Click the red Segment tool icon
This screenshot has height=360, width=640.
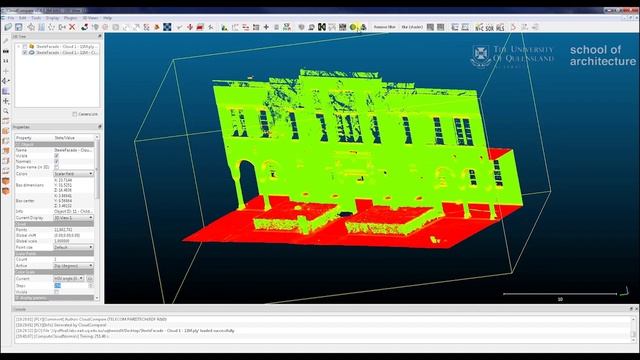pyautogui.click(x=200, y=27)
